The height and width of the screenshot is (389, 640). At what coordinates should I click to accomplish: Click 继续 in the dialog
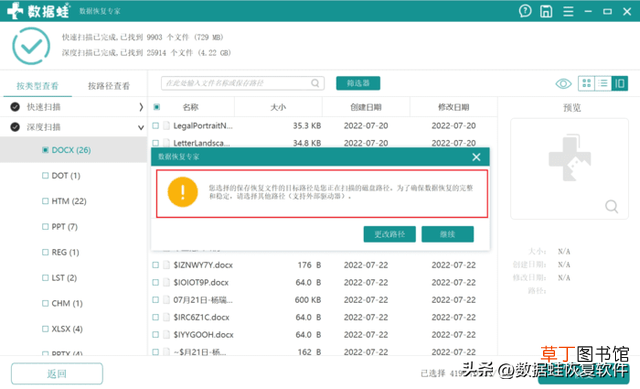tap(447, 234)
